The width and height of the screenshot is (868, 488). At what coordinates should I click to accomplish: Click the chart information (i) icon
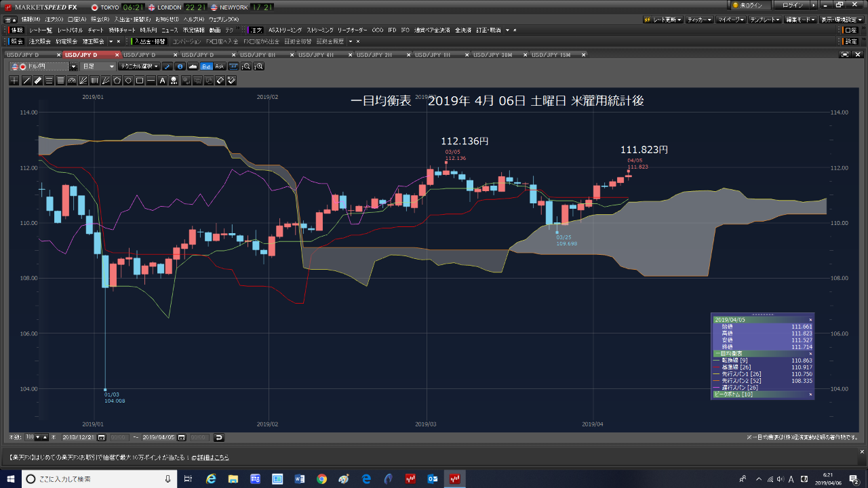(x=179, y=66)
